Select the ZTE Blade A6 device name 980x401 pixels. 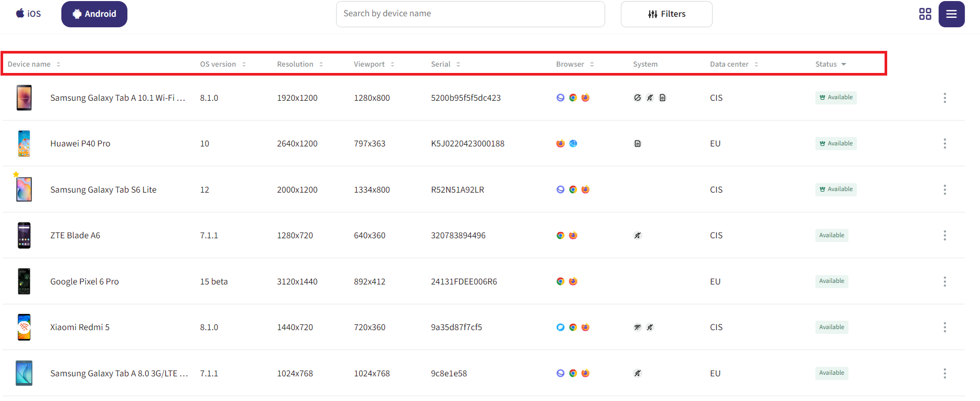pos(75,235)
